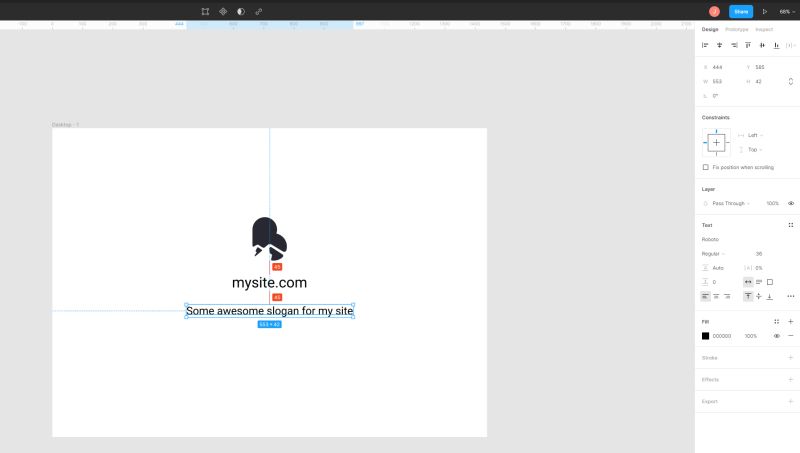The image size is (800, 453).
Task: Start the Present play button
Action: tap(765, 11)
